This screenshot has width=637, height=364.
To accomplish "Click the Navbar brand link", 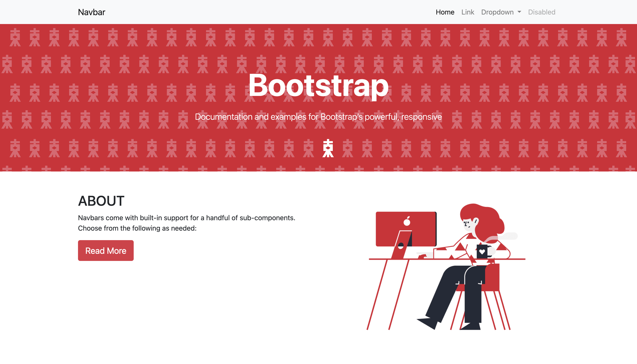I will (91, 12).
